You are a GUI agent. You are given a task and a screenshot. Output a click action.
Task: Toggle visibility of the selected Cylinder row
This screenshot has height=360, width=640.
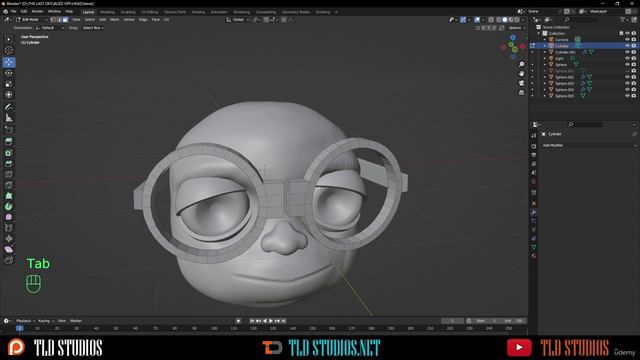pos(627,46)
